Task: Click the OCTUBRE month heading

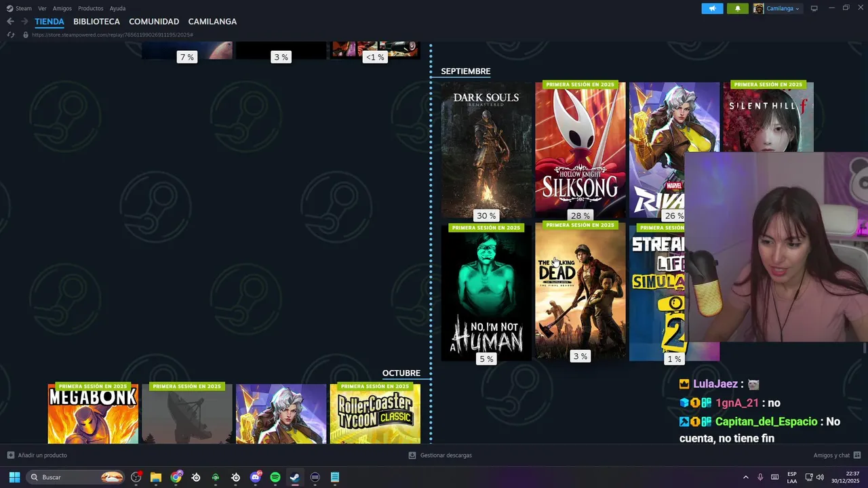Action: click(401, 373)
